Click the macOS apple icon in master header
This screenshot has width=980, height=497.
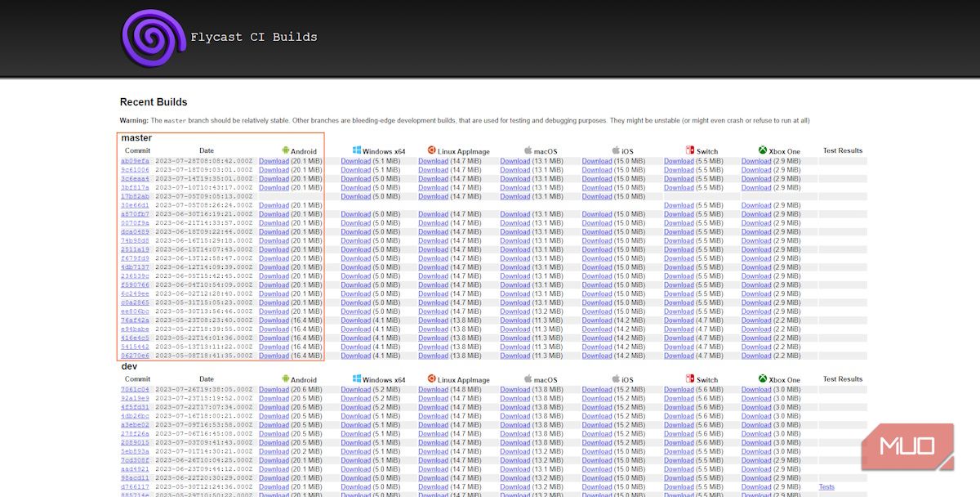click(528, 150)
